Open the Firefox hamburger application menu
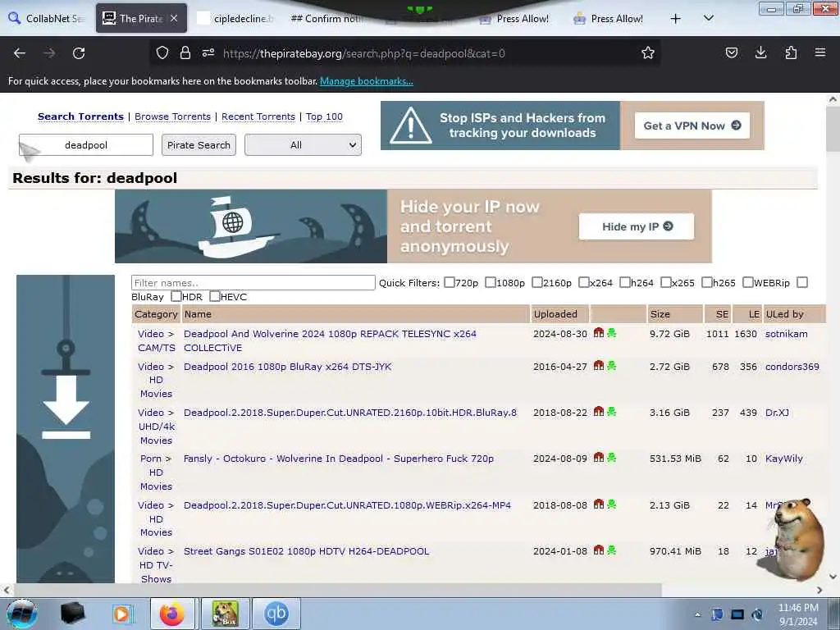840x630 pixels. (820, 52)
